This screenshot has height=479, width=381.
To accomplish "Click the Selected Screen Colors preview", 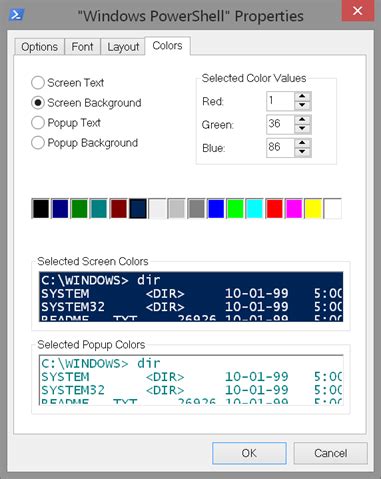I will coord(191,297).
